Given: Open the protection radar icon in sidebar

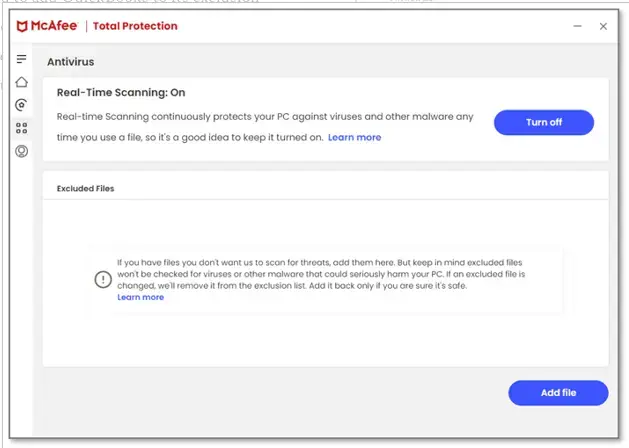Looking at the screenshot, I should [21, 105].
